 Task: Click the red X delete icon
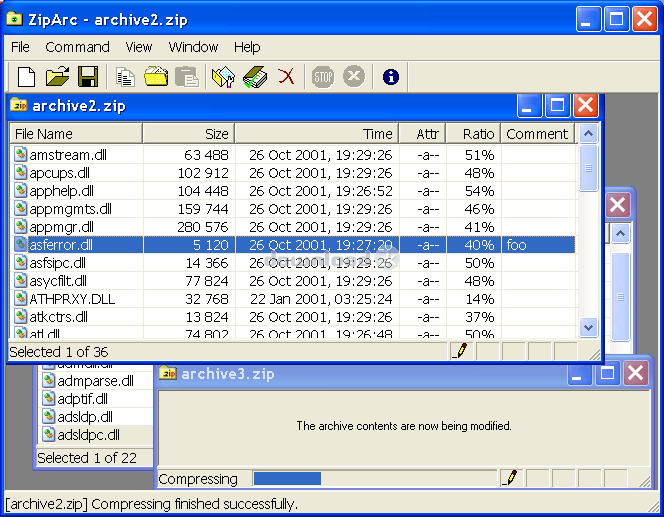287,77
